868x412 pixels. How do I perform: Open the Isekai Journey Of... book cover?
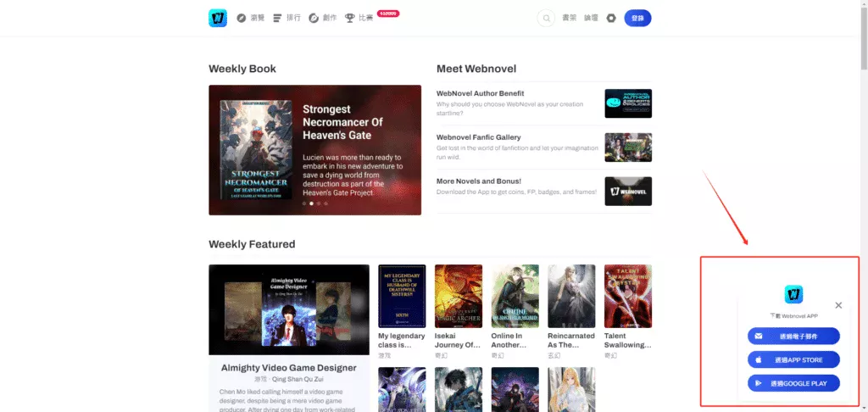coord(458,296)
